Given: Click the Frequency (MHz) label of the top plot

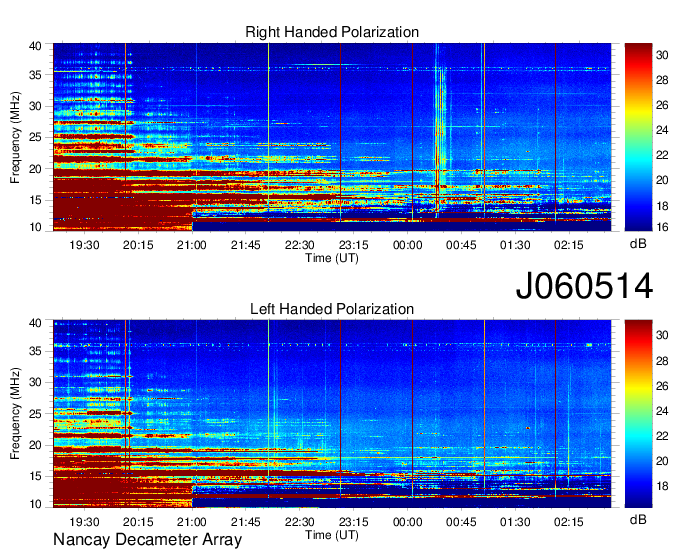Looking at the screenshot, I should pyautogui.click(x=15, y=137).
